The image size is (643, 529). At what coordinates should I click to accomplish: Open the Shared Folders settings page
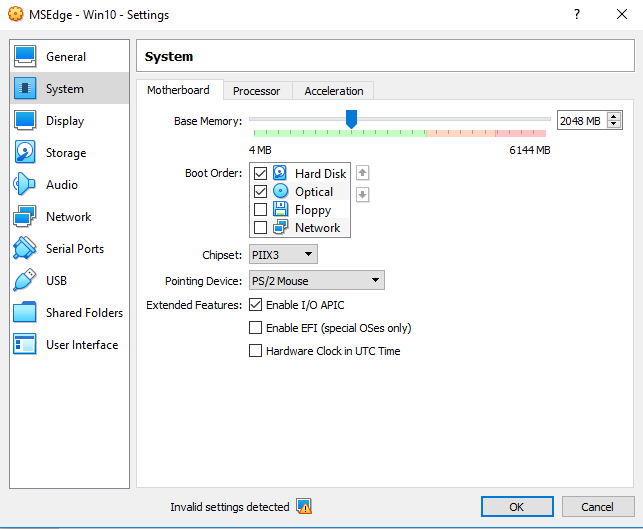point(69,312)
